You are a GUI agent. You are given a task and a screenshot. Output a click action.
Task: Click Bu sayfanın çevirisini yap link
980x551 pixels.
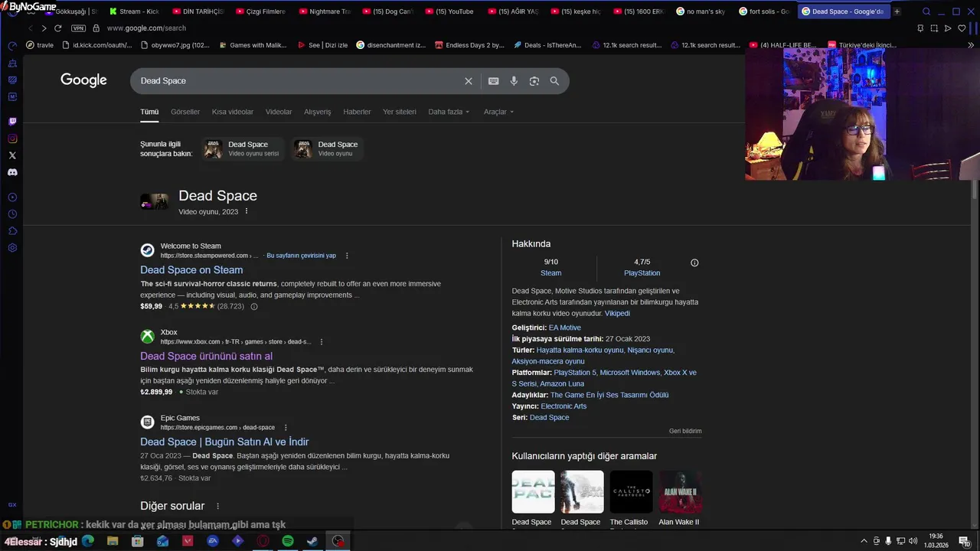click(301, 256)
